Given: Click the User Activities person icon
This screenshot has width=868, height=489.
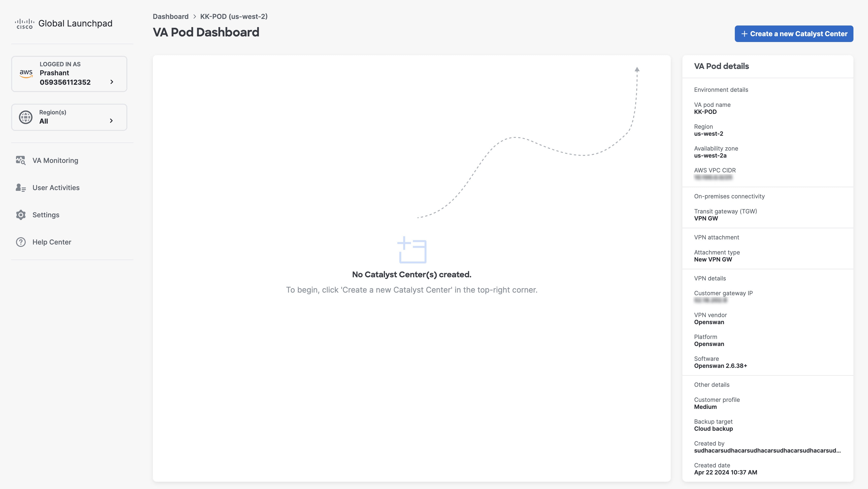Looking at the screenshot, I should (21, 187).
